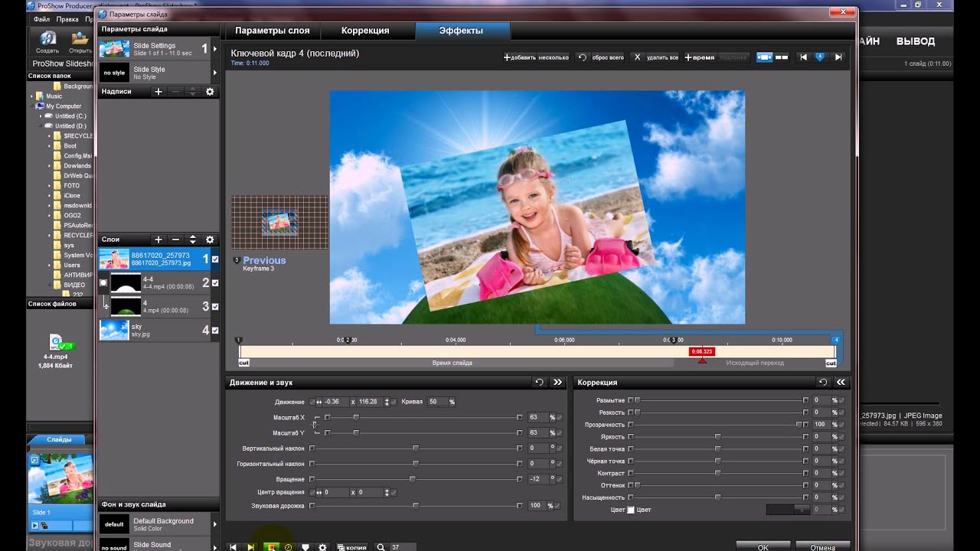Click the копия button
This screenshot has width=980, height=551.
[x=351, y=547]
